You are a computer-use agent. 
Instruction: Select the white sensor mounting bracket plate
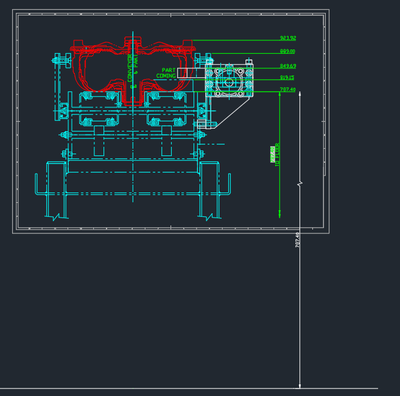click(x=229, y=80)
